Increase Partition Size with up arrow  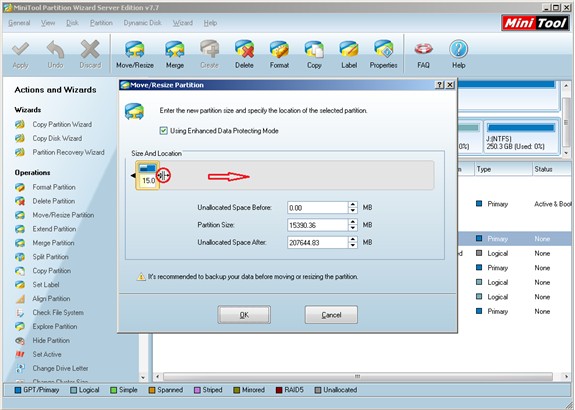pyautogui.click(x=352, y=222)
